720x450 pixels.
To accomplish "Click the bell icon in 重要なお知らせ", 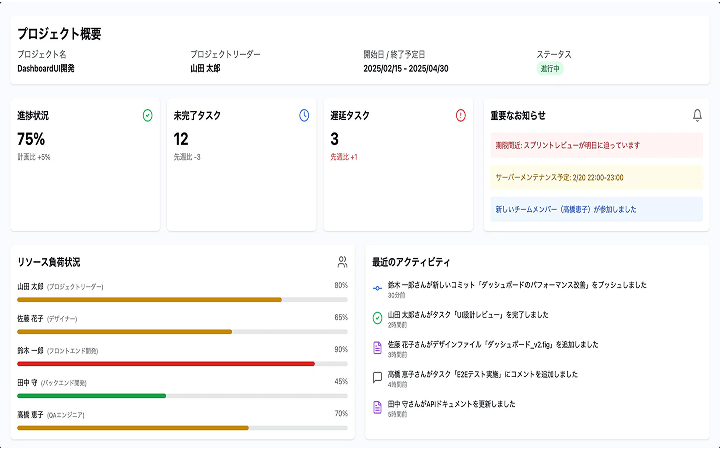I will point(697,115).
